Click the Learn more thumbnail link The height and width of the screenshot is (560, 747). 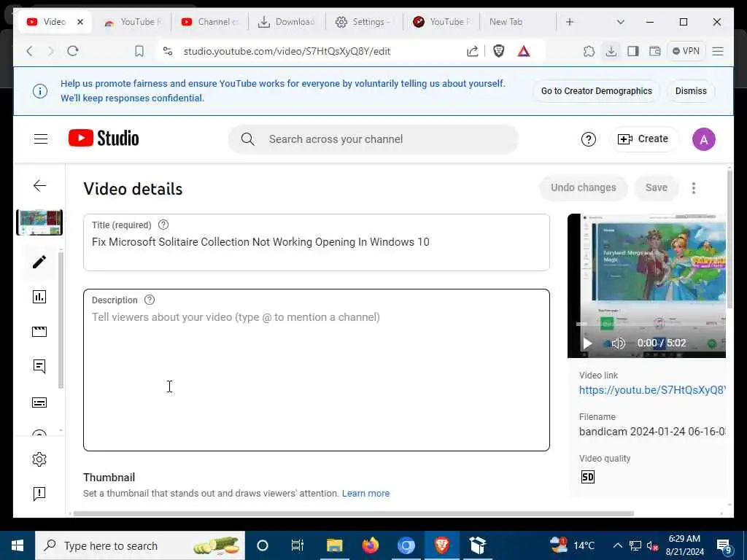click(366, 494)
